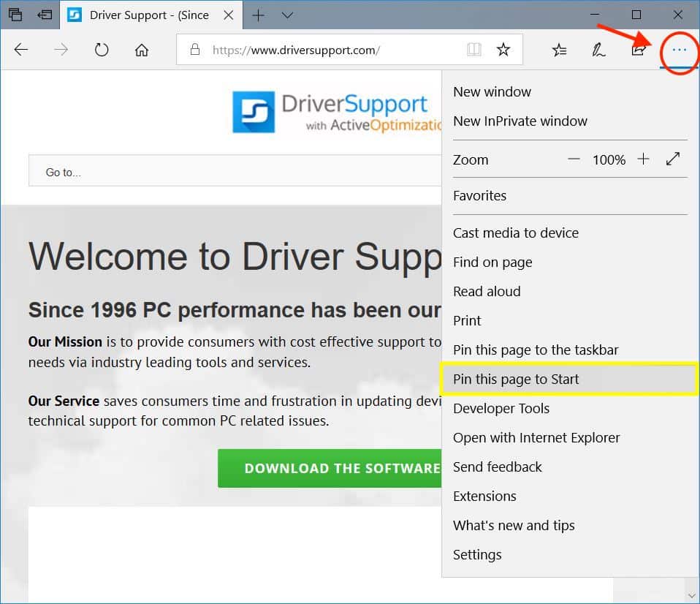Show tabs you've set aside icon
Screen dimensions: 700x604
15,15
